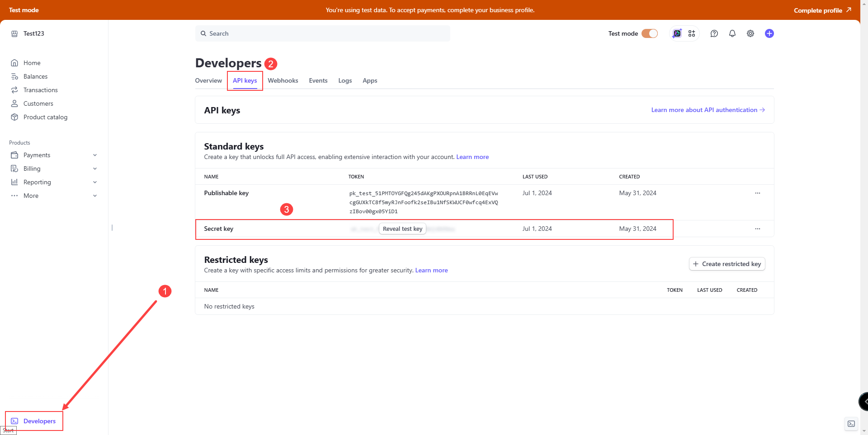868x435 pixels.
Task: Open the apps grid icon
Action: click(x=691, y=33)
